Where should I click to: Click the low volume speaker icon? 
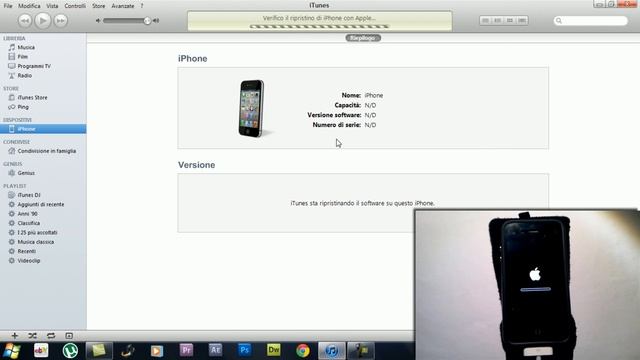click(98, 20)
